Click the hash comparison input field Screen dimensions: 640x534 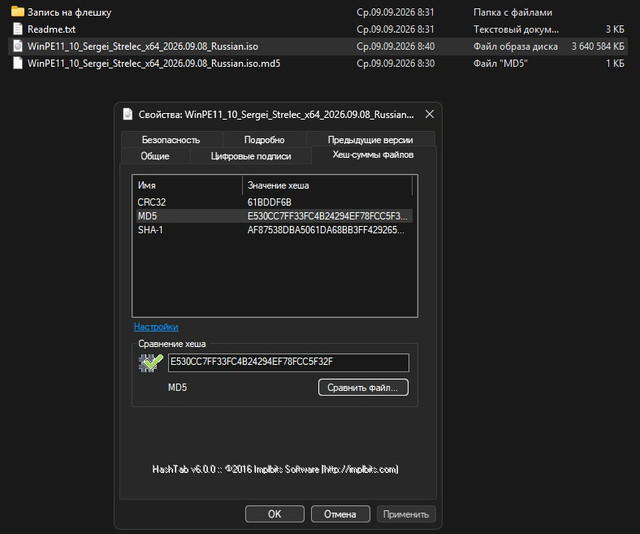click(288, 363)
